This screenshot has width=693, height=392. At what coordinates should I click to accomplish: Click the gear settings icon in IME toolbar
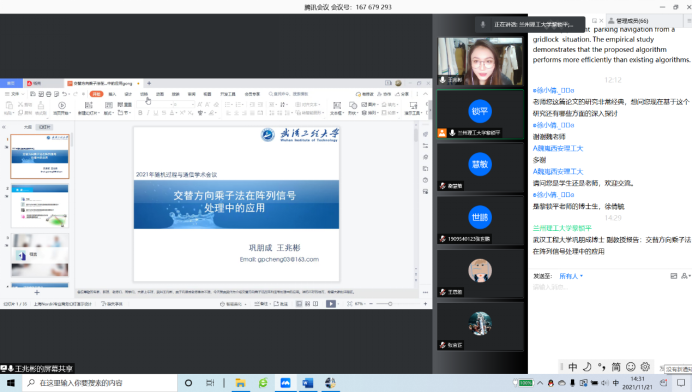(x=645, y=367)
